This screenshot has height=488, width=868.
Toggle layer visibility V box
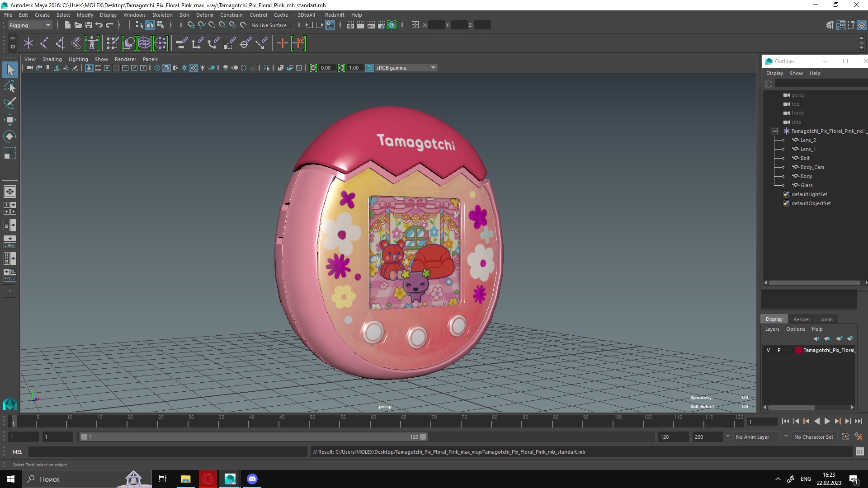pyautogui.click(x=768, y=350)
